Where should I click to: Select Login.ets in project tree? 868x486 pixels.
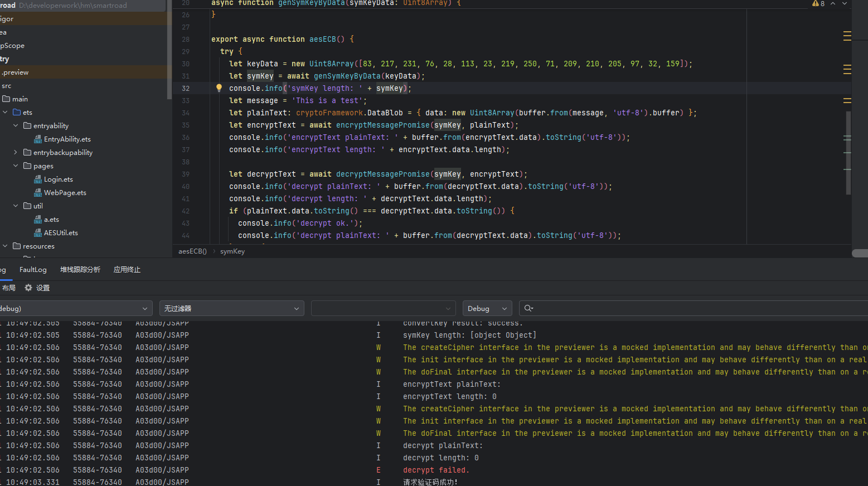(x=59, y=179)
